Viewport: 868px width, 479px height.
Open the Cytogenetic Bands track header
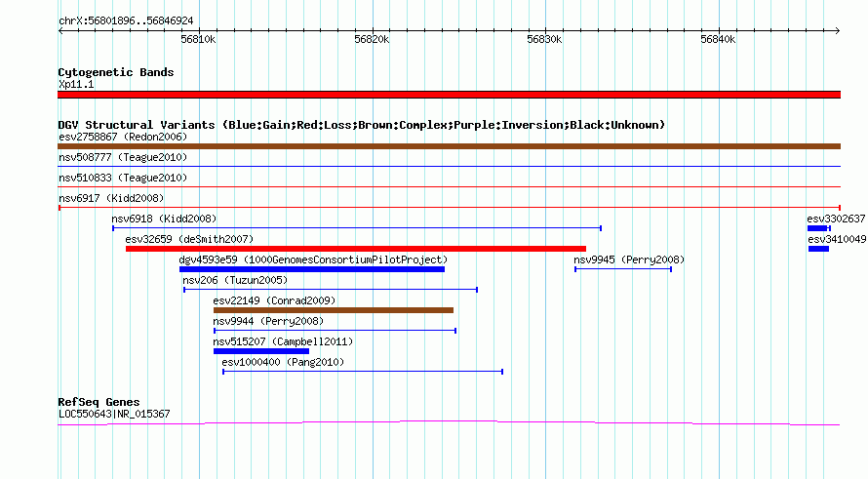tap(116, 72)
